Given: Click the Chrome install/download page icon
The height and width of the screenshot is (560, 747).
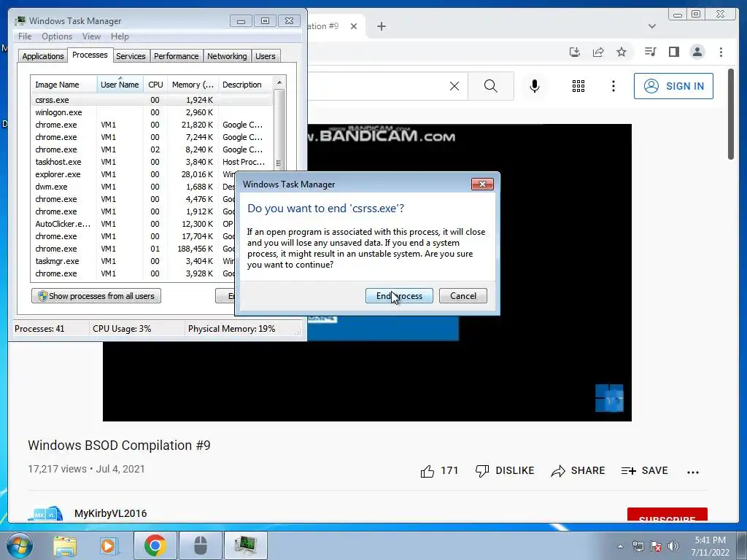Looking at the screenshot, I should point(575,52).
